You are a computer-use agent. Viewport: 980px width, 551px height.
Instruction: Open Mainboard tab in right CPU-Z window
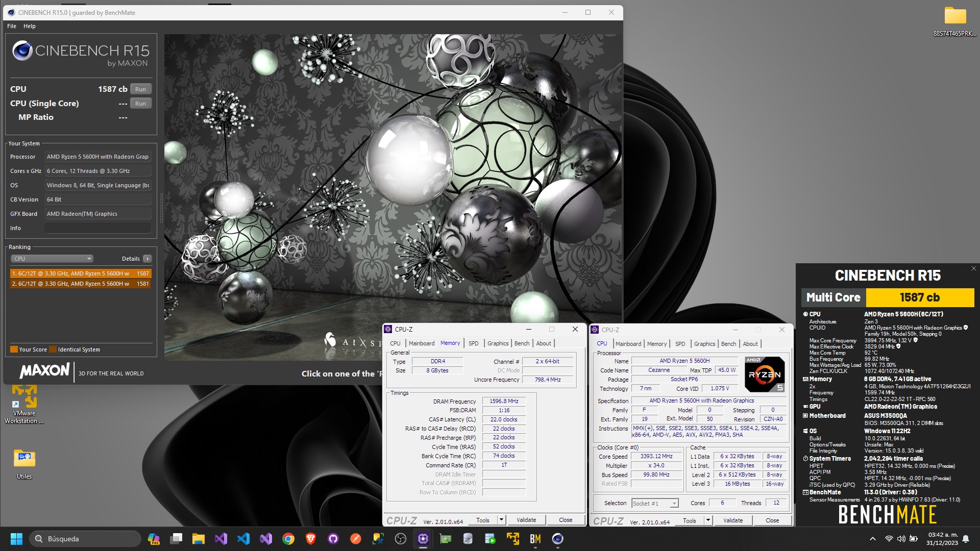coord(628,344)
